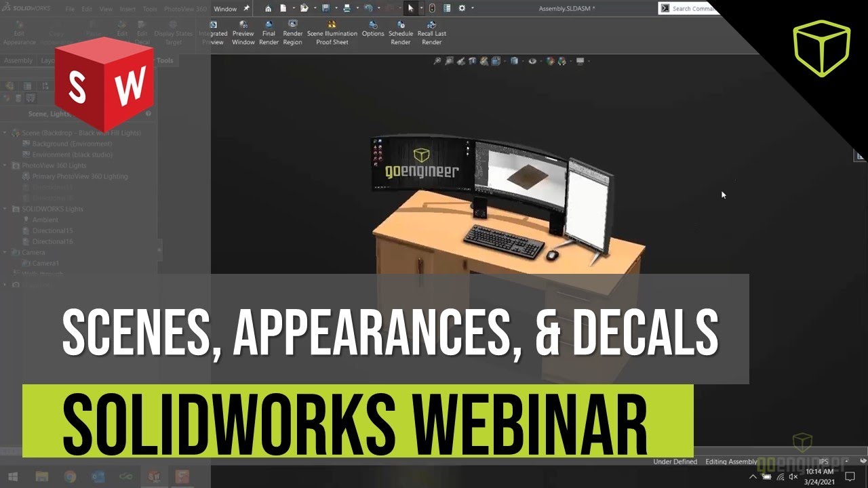
Task: Toggle Integrated Preview
Action: 213,33
